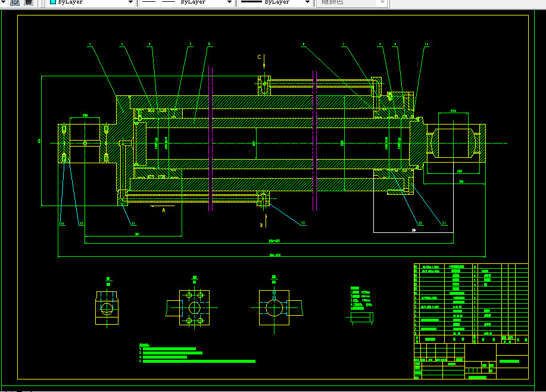
Task: Select the white rectangle labeled 59
Action: coord(413,201)
